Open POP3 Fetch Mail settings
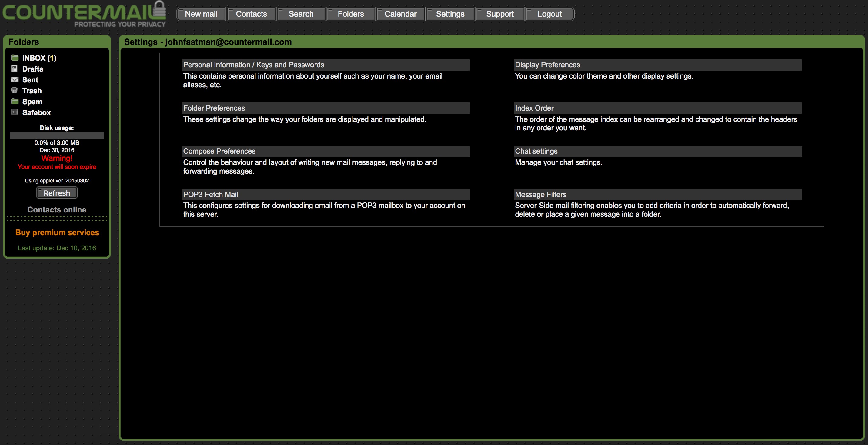Viewport: 868px width, 445px height. [x=210, y=195]
